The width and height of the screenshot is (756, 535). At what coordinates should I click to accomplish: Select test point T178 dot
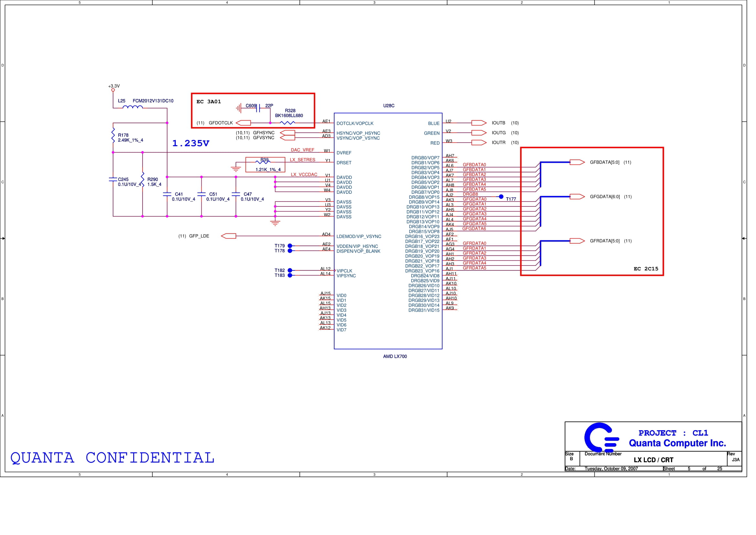coord(290,251)
